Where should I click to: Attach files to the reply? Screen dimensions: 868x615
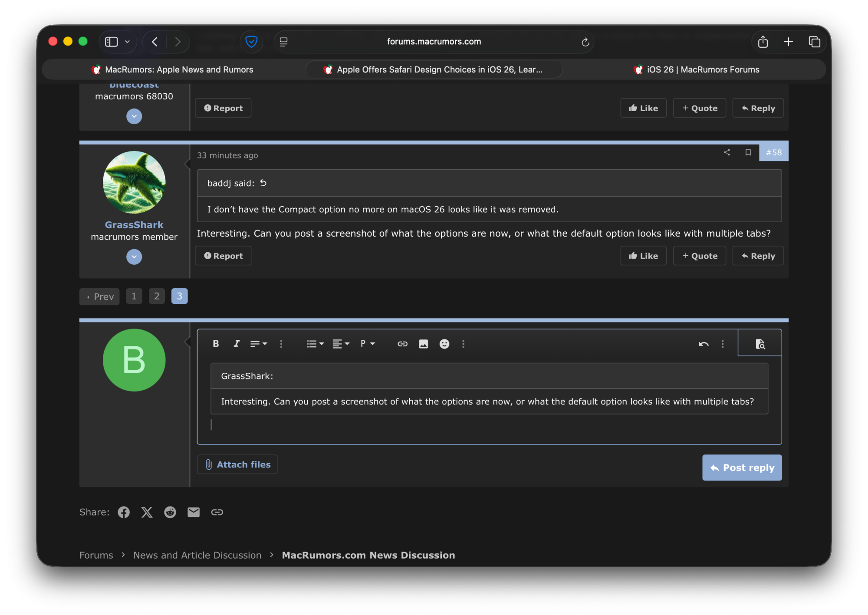point(237,464)
